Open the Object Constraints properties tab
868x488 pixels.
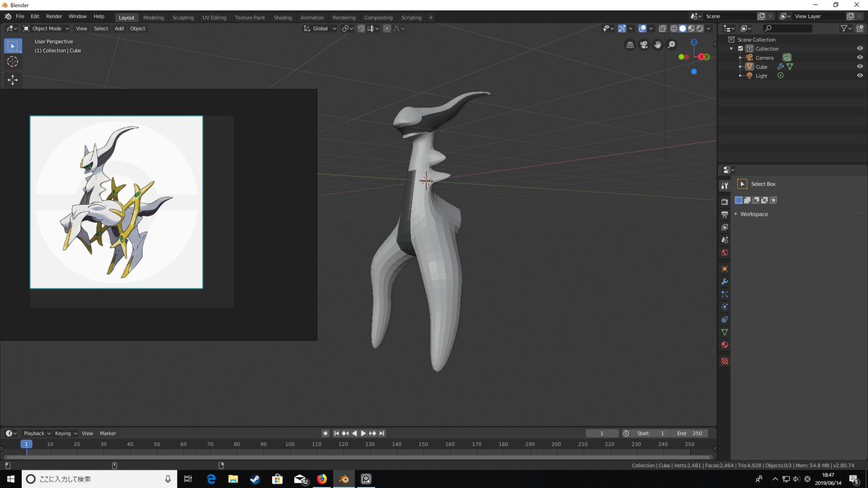click(725, 320)
